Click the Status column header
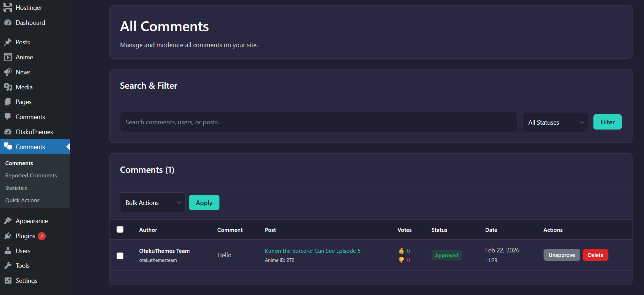 pyautogui.click(x=439, y=230)
